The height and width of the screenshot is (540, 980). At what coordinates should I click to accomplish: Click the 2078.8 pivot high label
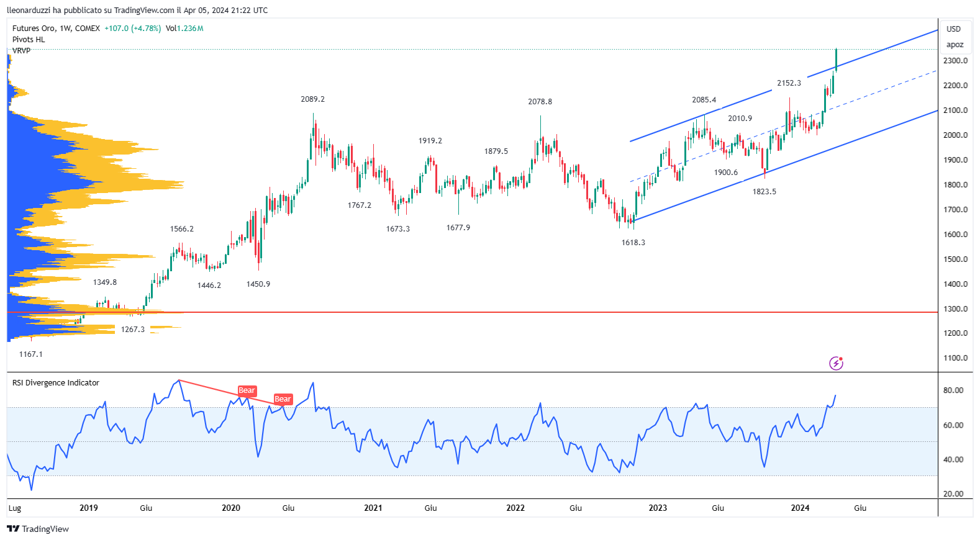(540, 102)
